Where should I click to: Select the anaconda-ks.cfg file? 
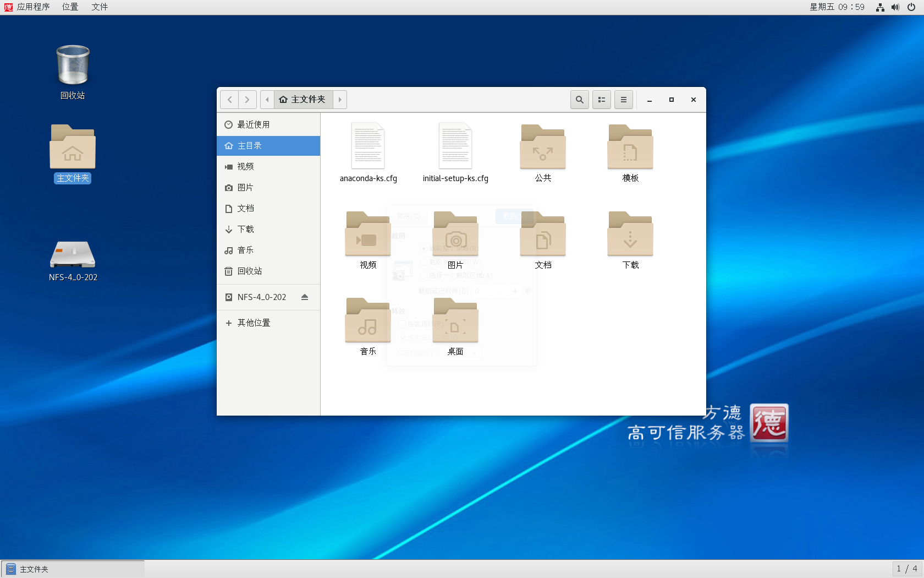coord(368,152)
